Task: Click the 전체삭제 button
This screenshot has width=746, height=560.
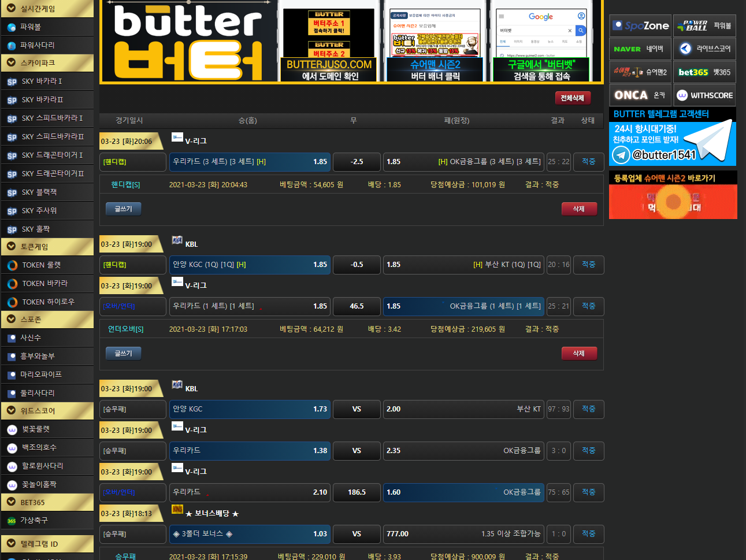Action: coord(572,98)
